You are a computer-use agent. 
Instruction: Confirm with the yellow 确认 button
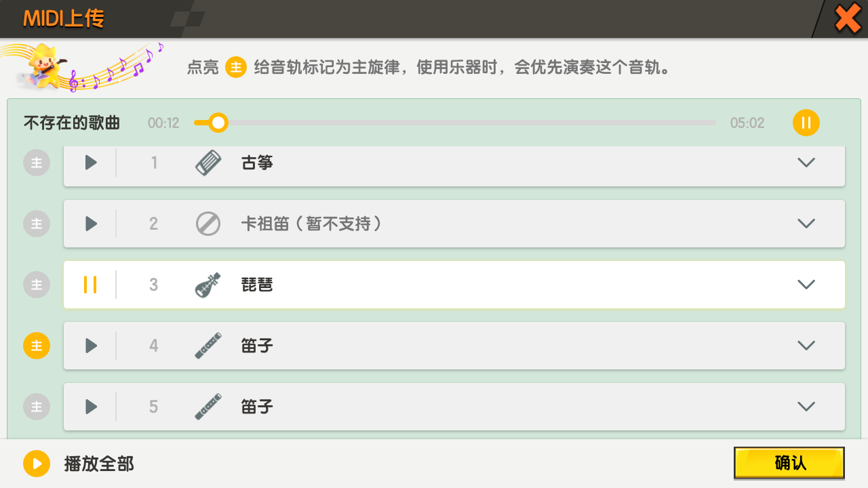pos(789,463)
